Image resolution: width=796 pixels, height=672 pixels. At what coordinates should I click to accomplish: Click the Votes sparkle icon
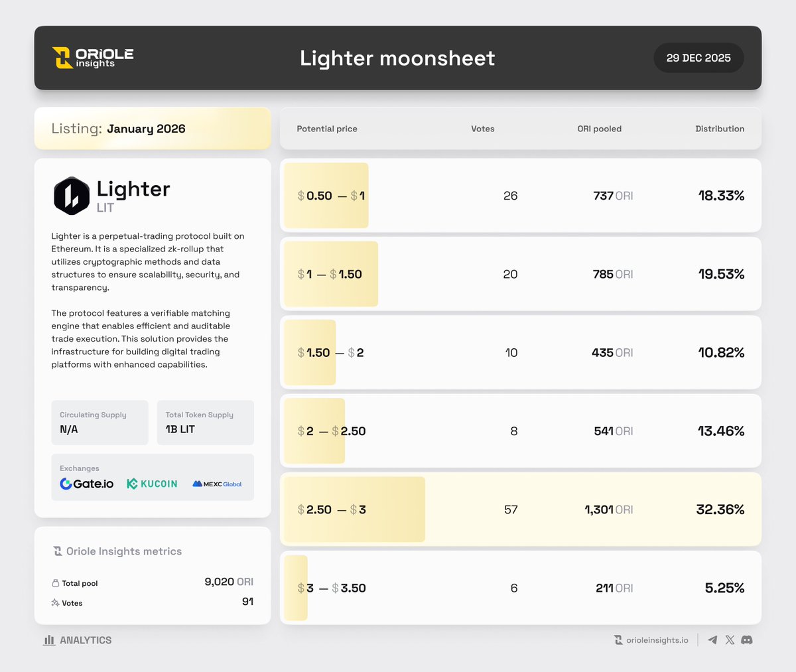[x=54, y=603]
